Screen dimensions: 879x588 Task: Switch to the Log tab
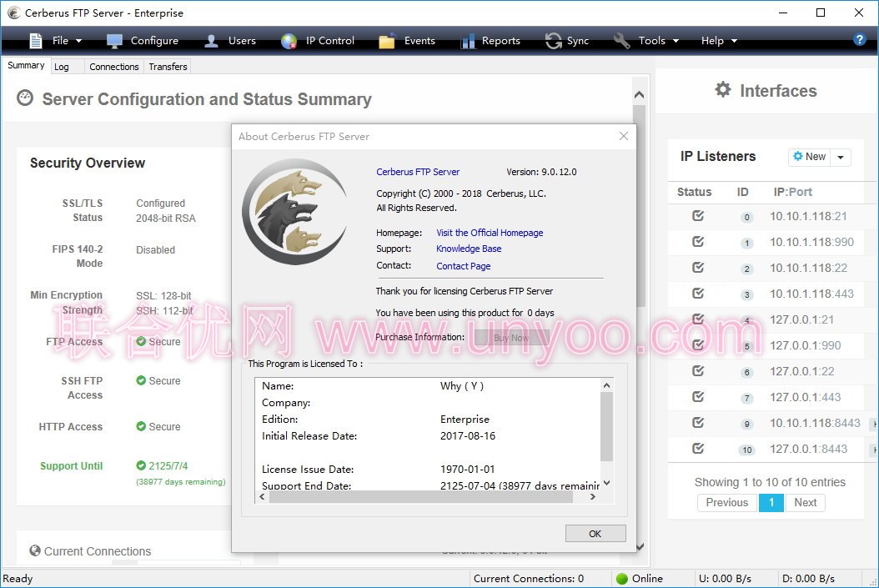point(62,67)
